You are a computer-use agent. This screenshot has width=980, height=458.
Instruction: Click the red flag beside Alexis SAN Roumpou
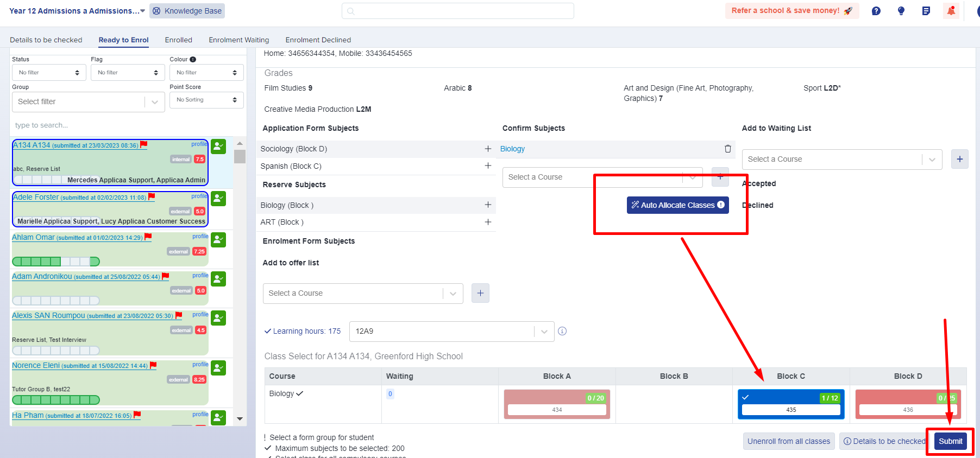[179, 315]
